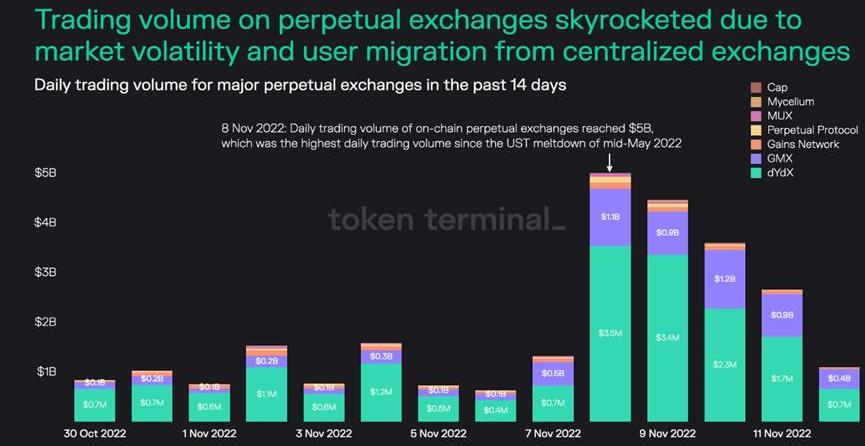Click the Mycelium legend color swatch

754,102
